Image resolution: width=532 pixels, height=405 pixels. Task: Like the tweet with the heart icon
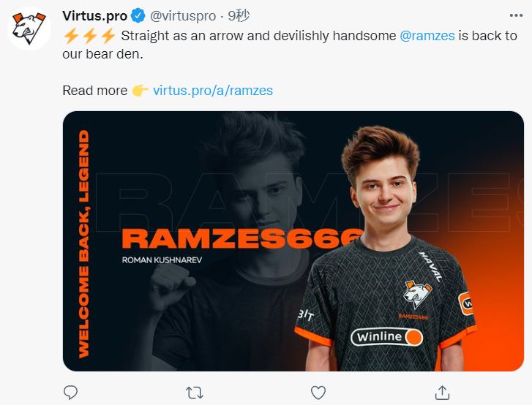[x=318, y=393]
